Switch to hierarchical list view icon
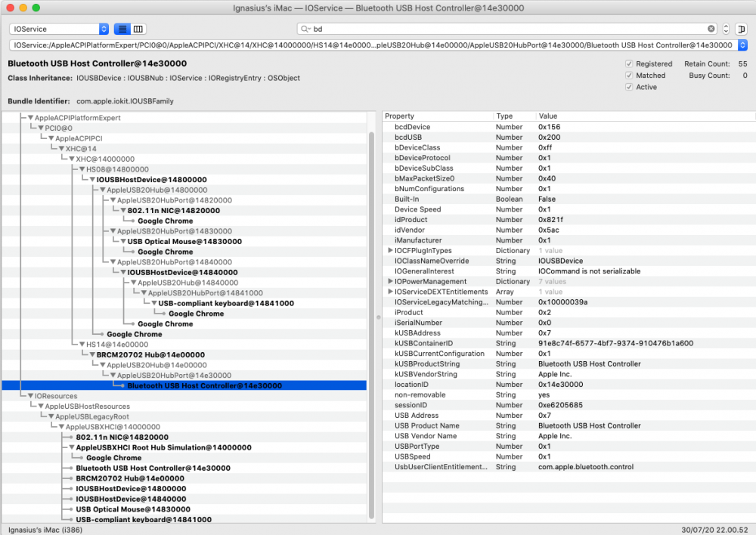Screen dimensions: 756x535 tap(122, 29)
